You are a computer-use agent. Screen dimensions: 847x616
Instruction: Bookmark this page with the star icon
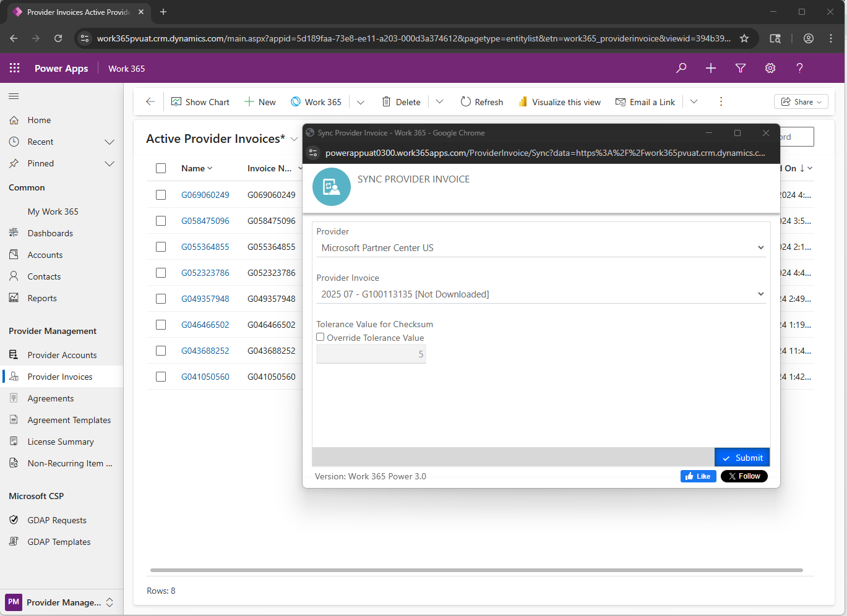(x=744, y=38)
